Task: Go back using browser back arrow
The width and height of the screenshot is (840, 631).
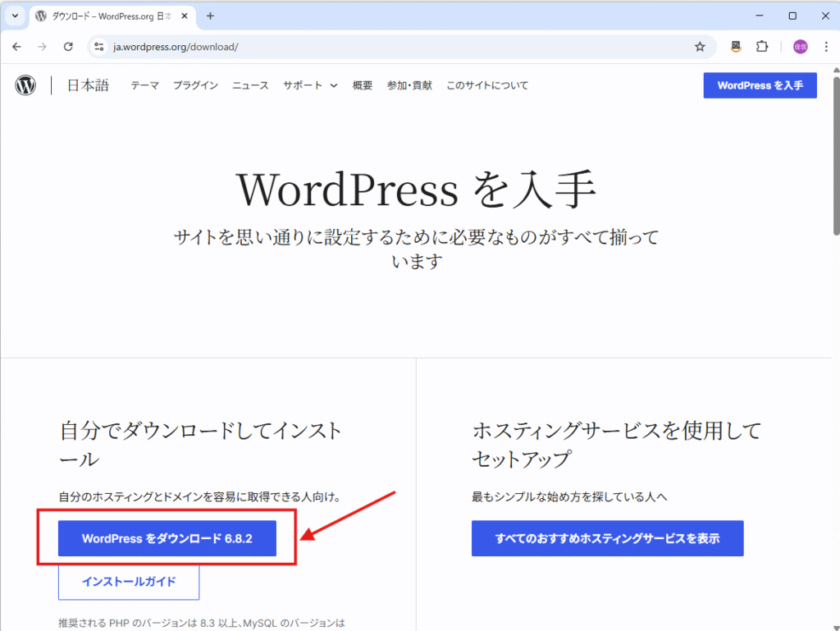Action: tap(16, 47)
